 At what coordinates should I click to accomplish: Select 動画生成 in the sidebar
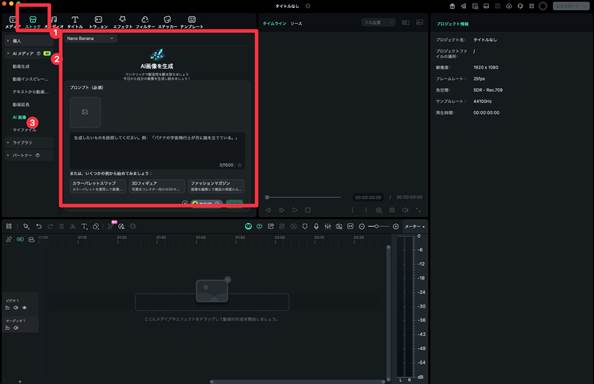[21, 66]
